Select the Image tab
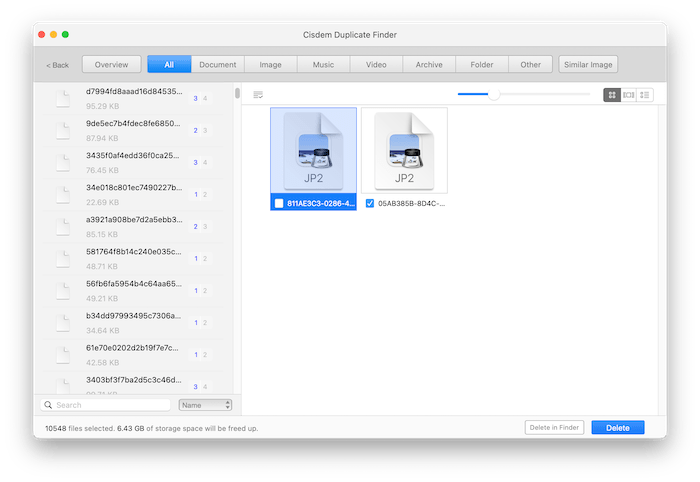This screenshot has height=482, width=700. click(270, 65)
